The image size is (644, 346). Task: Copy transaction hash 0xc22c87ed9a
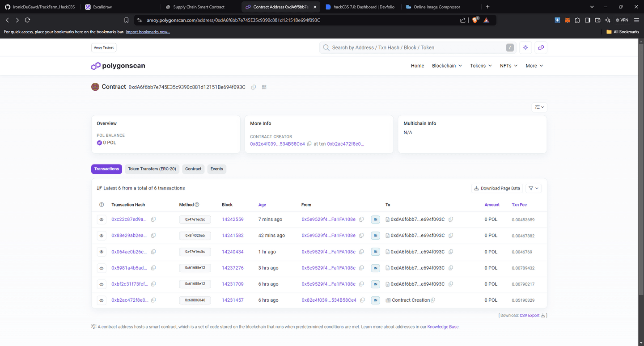click(153, 219)
